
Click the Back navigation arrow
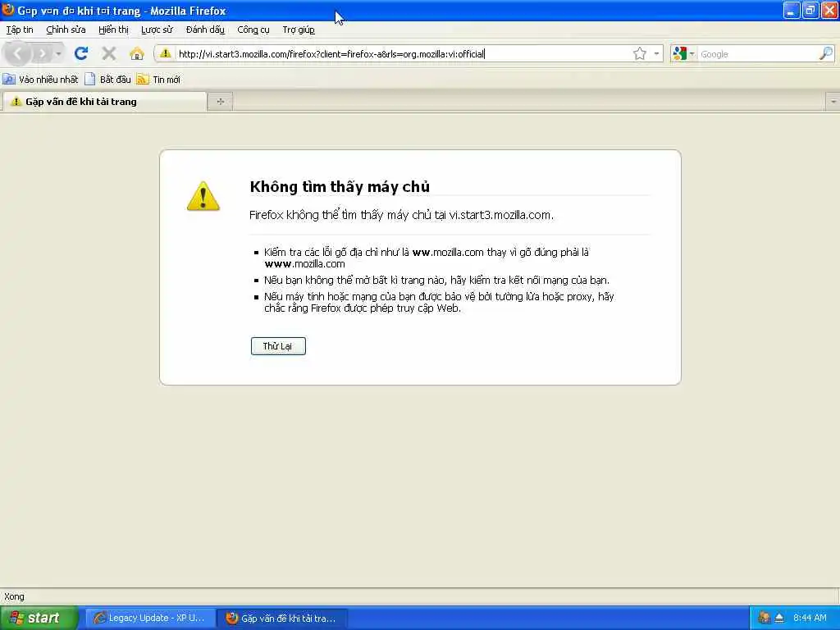point(17,53)
